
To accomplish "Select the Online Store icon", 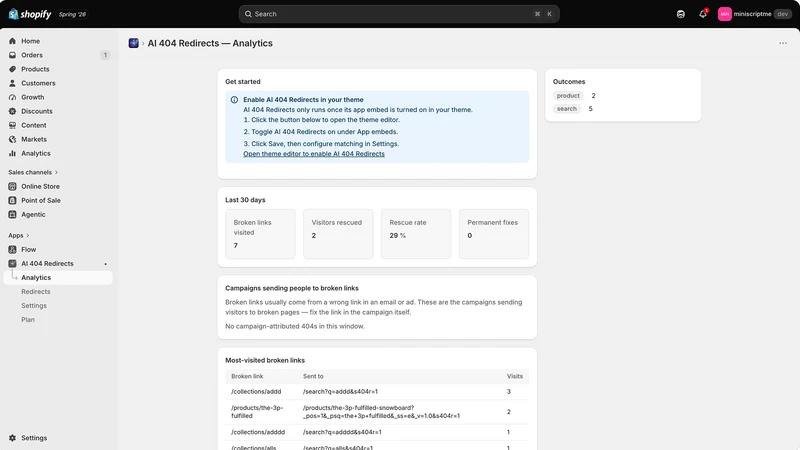I will click(x=12, y=186).
